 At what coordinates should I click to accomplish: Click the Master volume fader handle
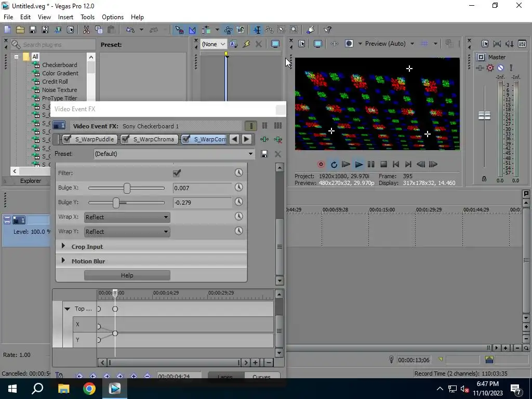point(484,115)
